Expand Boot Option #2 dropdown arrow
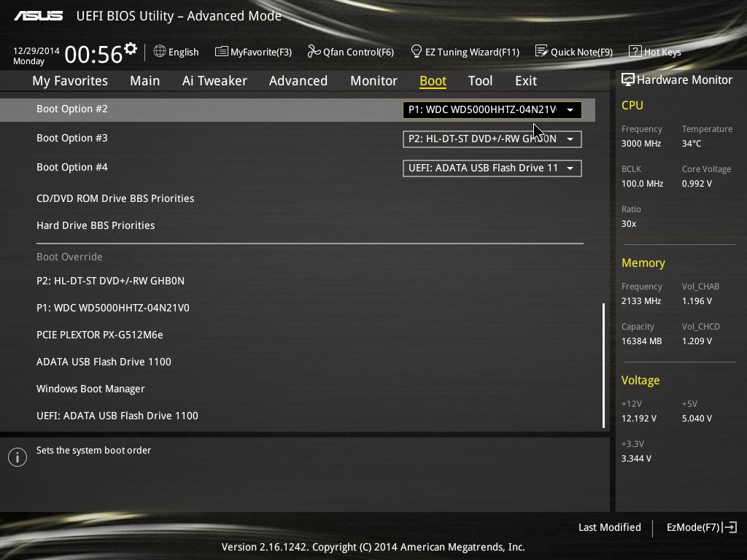Viewport: 747px width, 560px height. [x=570, y=110]
